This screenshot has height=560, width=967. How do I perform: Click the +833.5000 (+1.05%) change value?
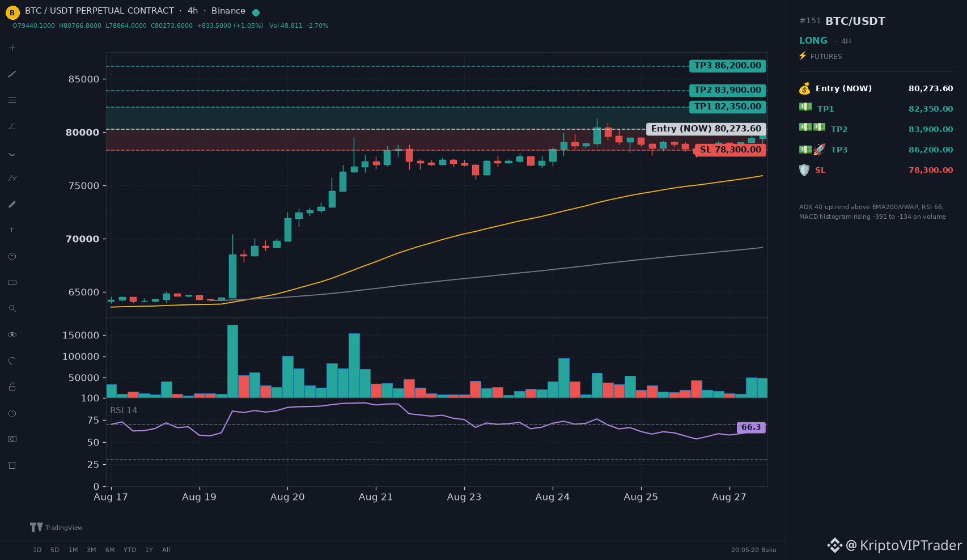click(x=230, y=26)
